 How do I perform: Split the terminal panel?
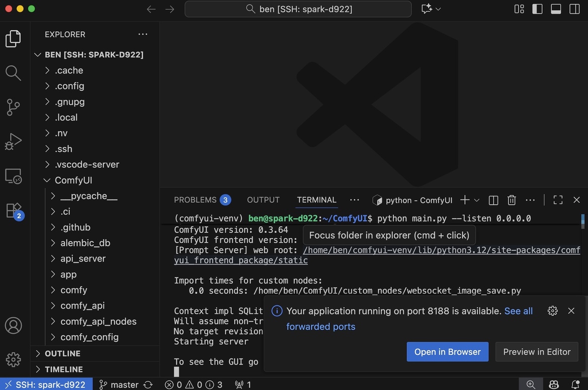(x=493, y=200)
